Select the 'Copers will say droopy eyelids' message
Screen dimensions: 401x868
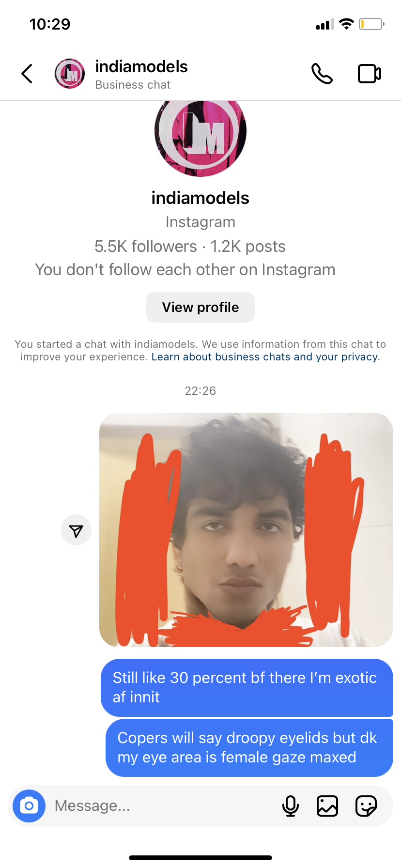[x=249, y=747]
